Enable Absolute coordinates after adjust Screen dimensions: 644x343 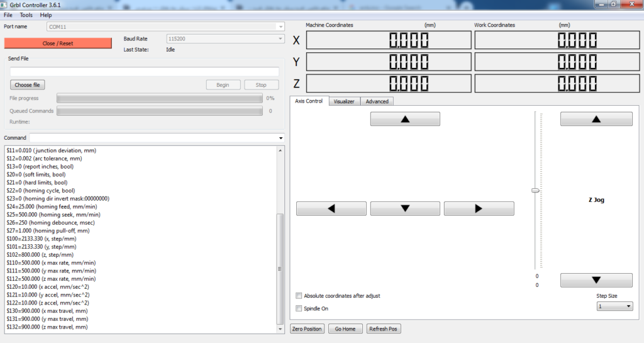click(299, 296)
